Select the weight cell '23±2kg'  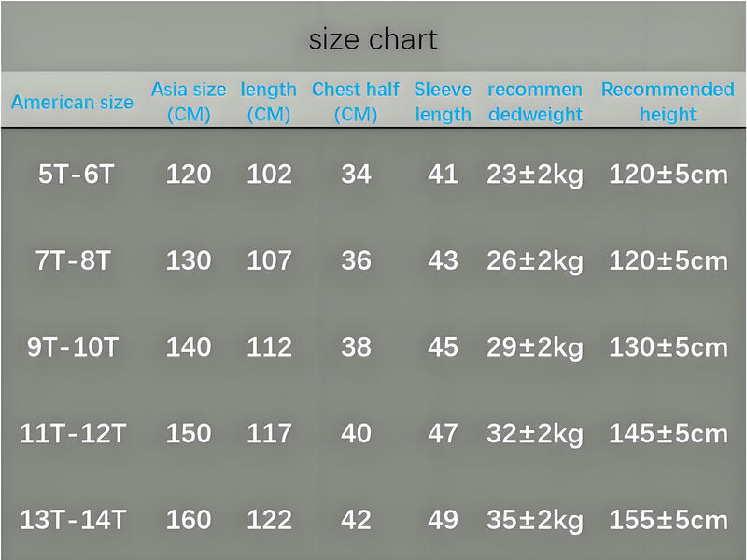coord(534,175)
